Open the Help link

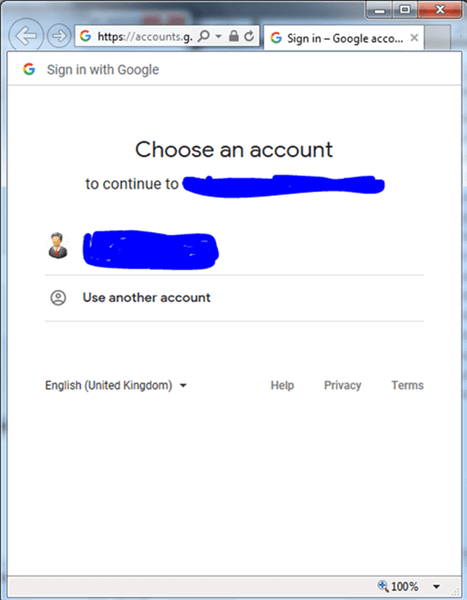[282, 385]
